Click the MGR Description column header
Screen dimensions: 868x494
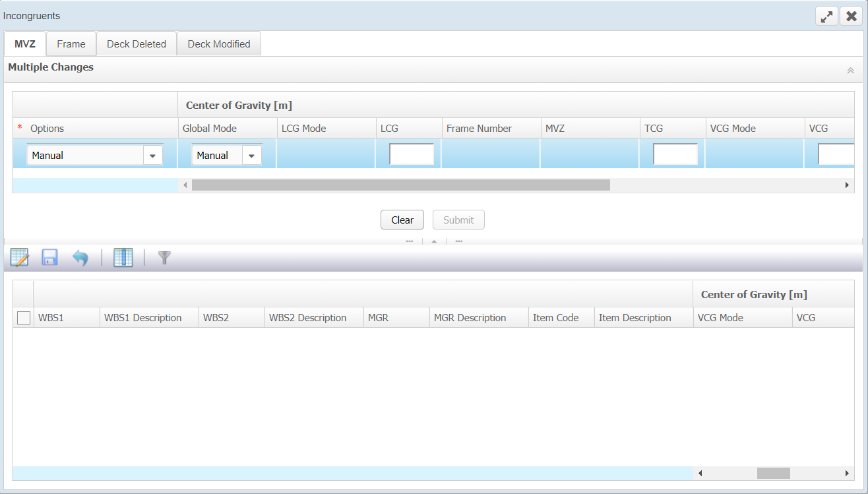479,318
